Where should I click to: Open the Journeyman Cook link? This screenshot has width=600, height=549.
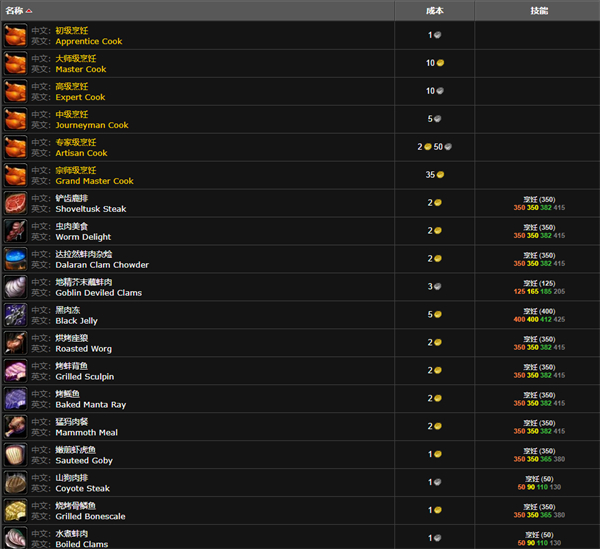pos(91,126)
